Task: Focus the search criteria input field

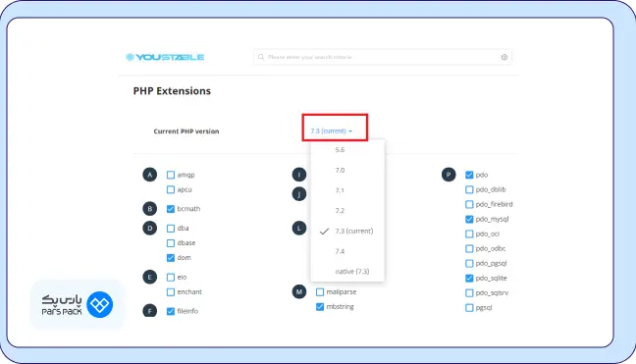Action: pos(383,57)
